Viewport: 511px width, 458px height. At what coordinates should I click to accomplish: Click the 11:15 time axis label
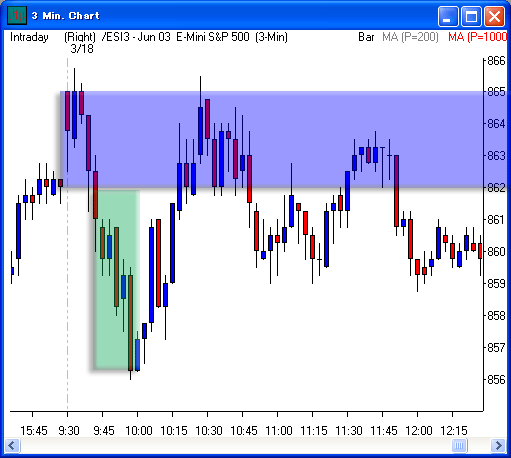pos(314,431)
